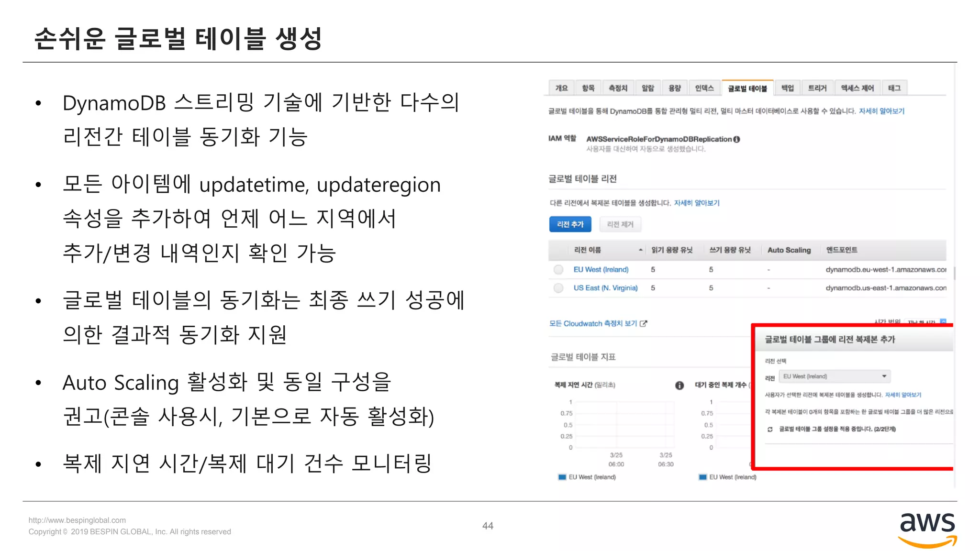This screenshot has height=551, width=980.
Task: Click the info icon beside AWSServiceRoleForDynamoDBReplication
Action: pos(737,139)
